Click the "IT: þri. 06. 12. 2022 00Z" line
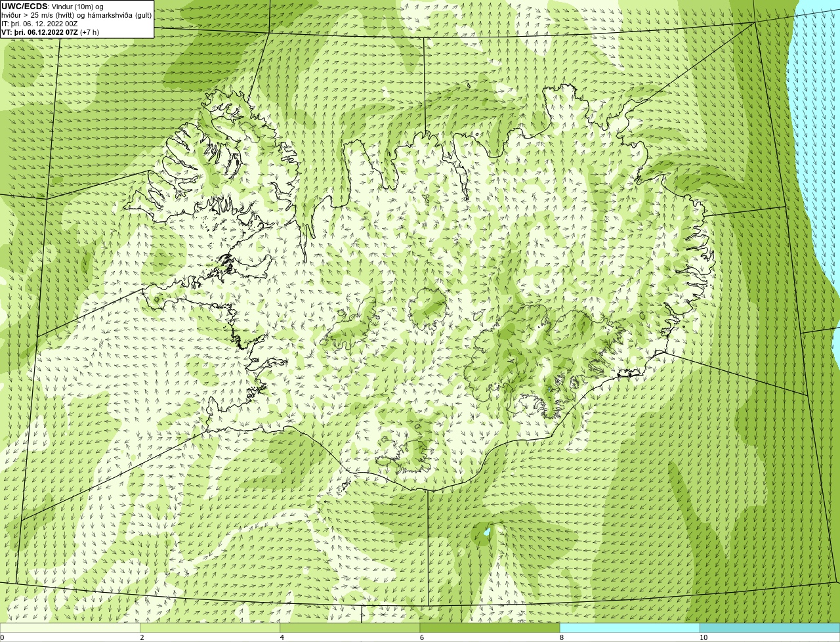The width and height of the screenshot is (840, 642). pos(40,24)
